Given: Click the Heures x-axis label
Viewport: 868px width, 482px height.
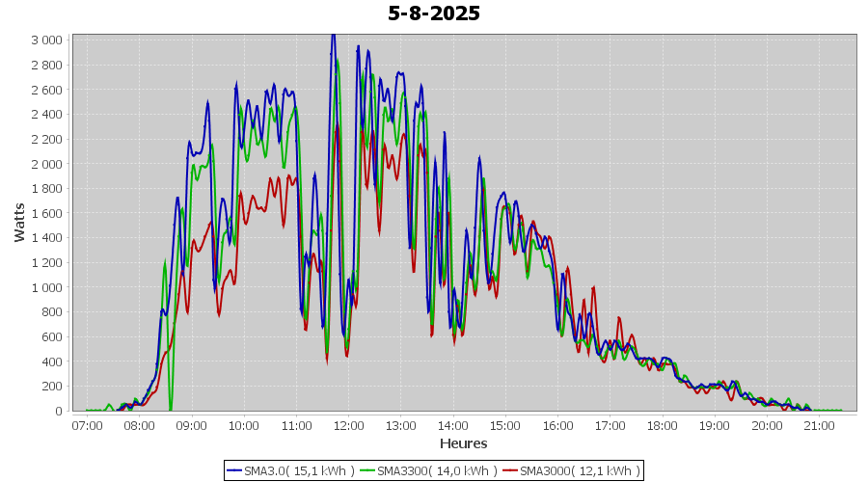Looking at the screenshot, I should (x=463, y=443).
